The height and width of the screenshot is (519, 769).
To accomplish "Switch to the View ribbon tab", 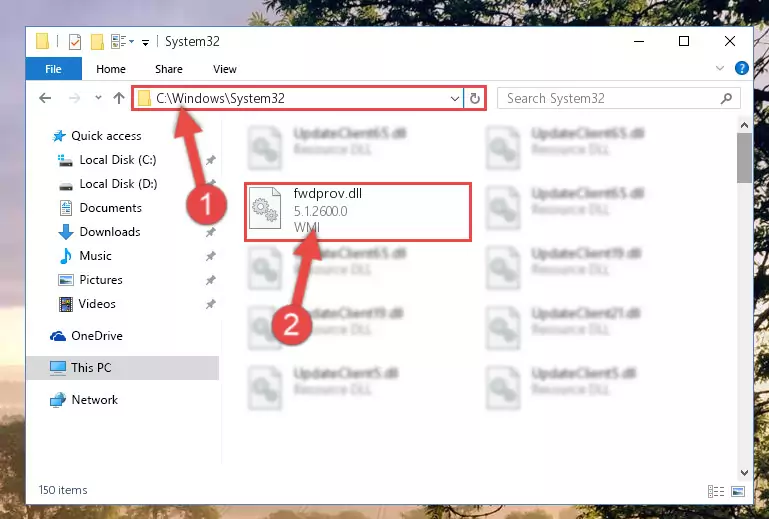I will pyautogui.click(x=225, y=69).
